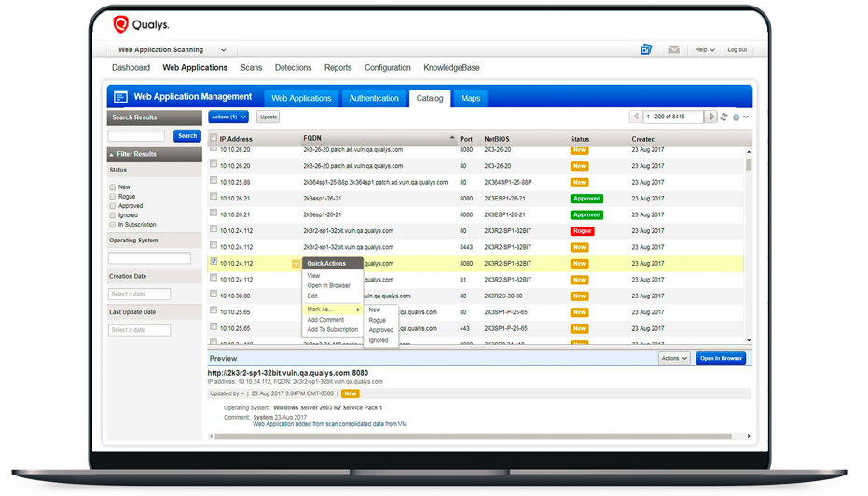
Task: Click the refresh list icon
Action: 724,117
